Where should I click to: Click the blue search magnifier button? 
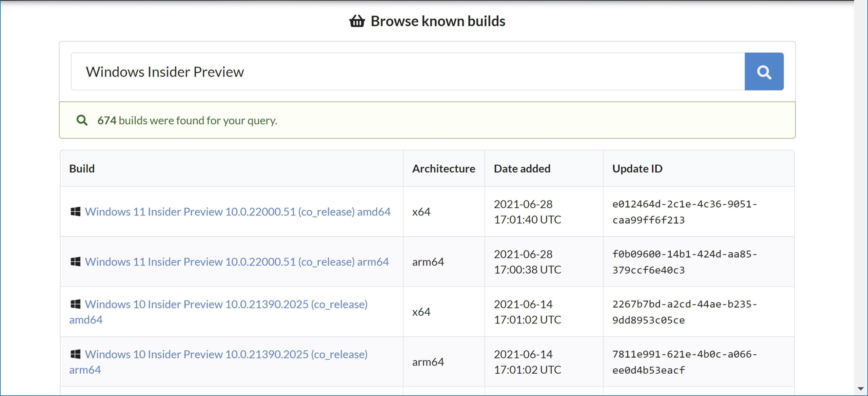coord(764,71)
